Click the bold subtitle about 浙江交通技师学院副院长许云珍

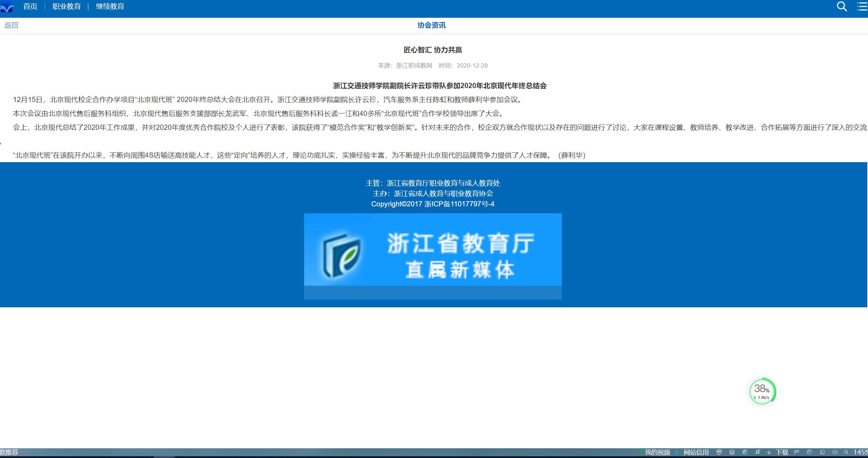[x=440, y=86]
